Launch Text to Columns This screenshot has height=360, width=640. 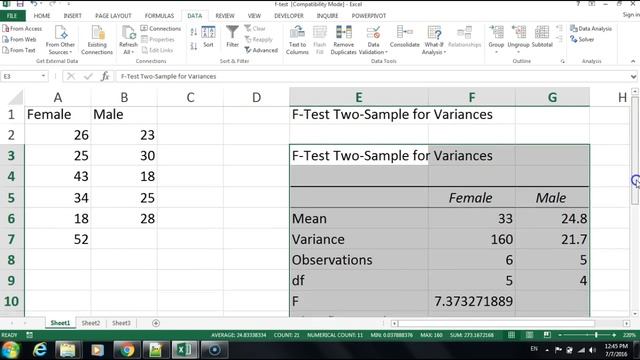coord(297,40)
